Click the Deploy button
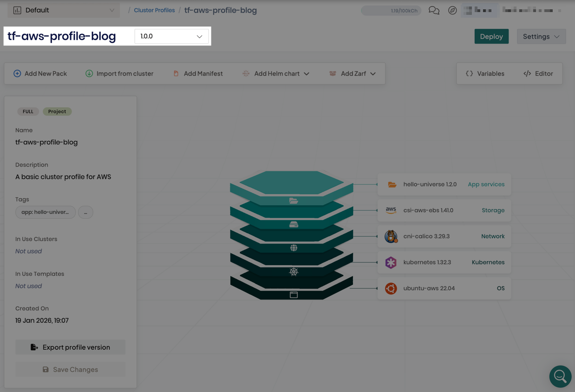Screen dimensions: 575x392 coord(491,36)
